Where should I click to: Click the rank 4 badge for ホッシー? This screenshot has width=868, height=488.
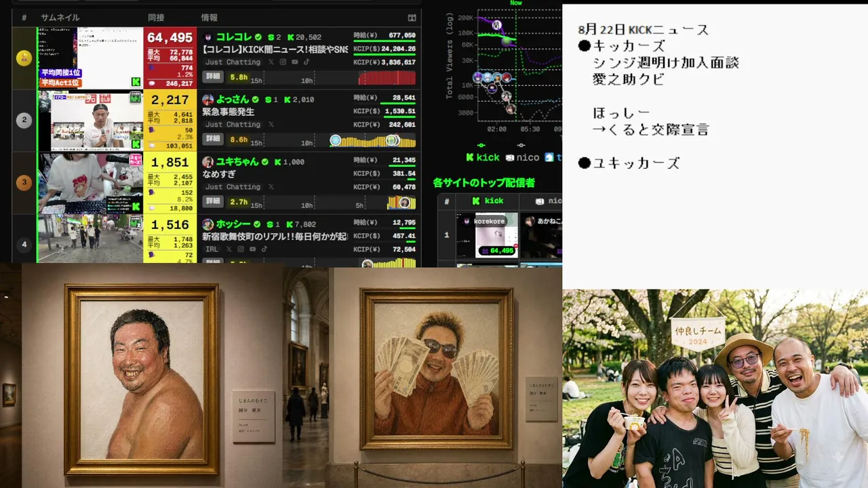click(x=24, y=244)
